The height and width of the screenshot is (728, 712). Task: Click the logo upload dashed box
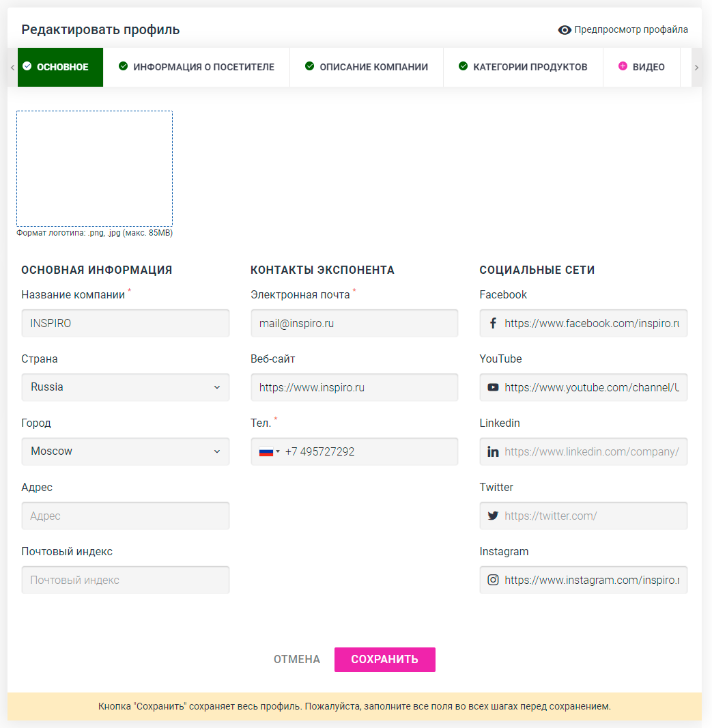click(x=95, y=169)
